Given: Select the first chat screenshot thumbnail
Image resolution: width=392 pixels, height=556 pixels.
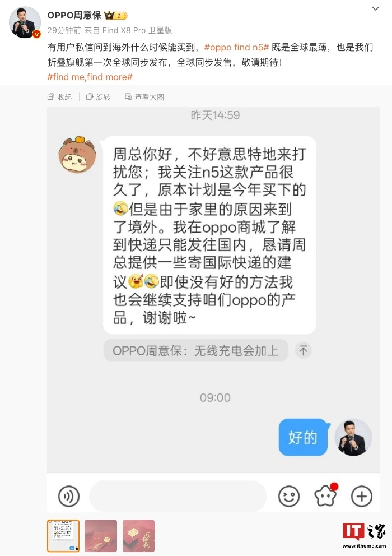Looking at the screenshot, I should click(63, 536).
